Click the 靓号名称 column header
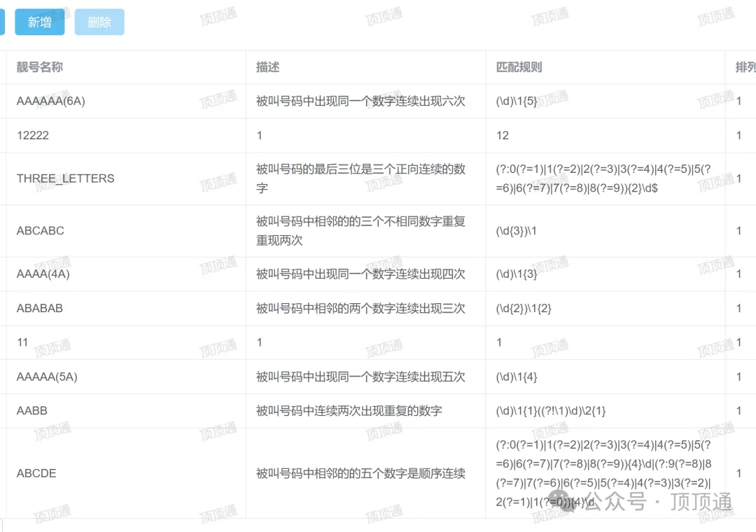Viewport: 756px width, 532px height. pos(40,67)
